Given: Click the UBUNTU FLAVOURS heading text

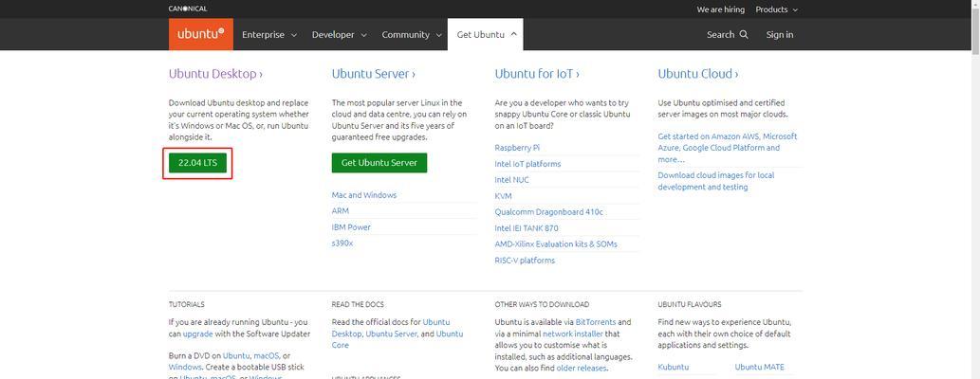Looking at the screenshot, I should tap(690, 305).
